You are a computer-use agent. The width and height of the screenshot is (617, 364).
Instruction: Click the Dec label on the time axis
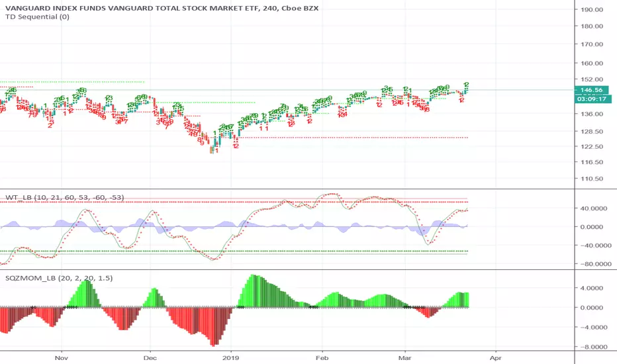coord(150,357)
